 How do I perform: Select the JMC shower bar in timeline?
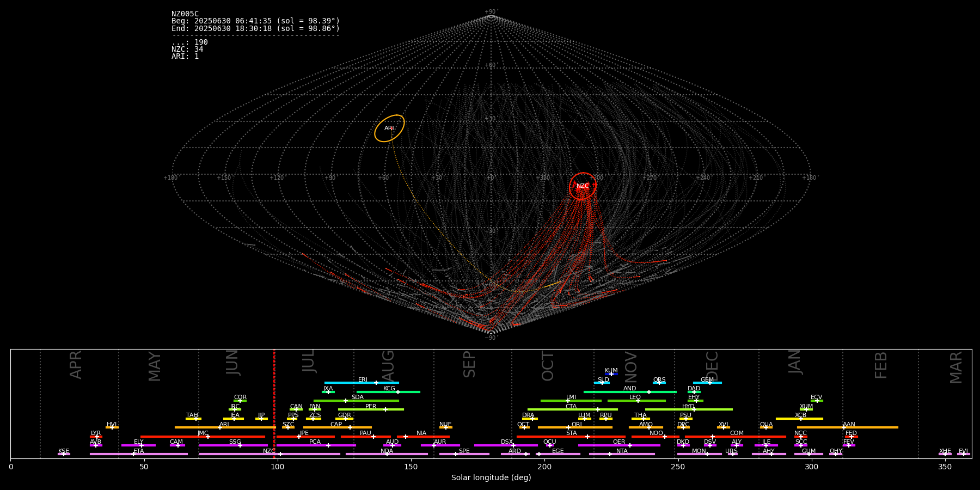203,436
